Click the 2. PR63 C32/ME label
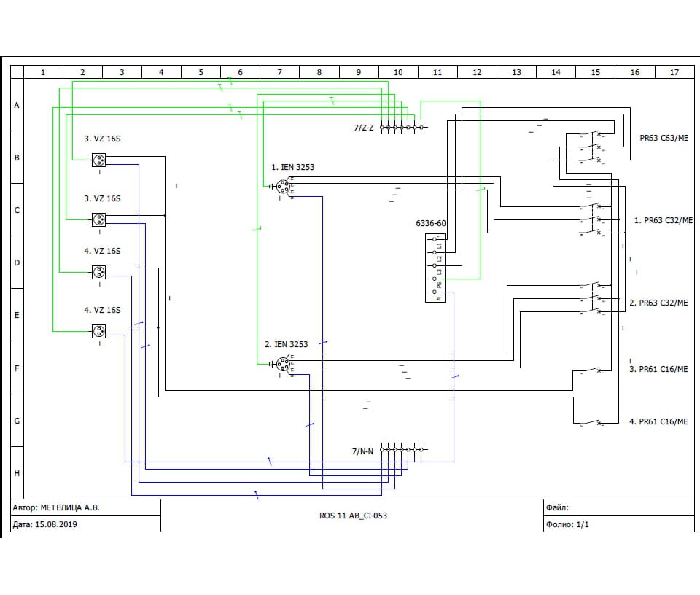700x595 pixels. 658,303
